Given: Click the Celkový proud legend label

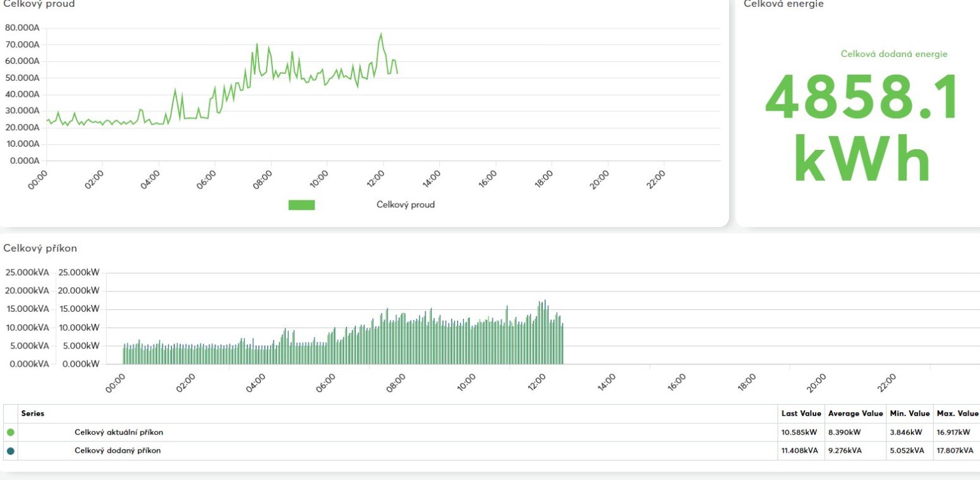Looking at the screenshot, I should tap(406, 205).
